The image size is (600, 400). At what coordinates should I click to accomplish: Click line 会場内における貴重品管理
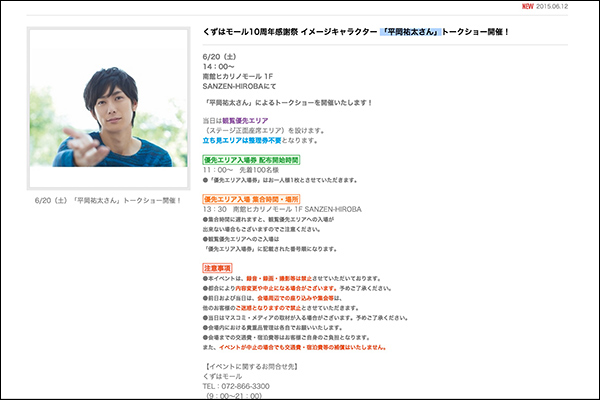(272, 328)
